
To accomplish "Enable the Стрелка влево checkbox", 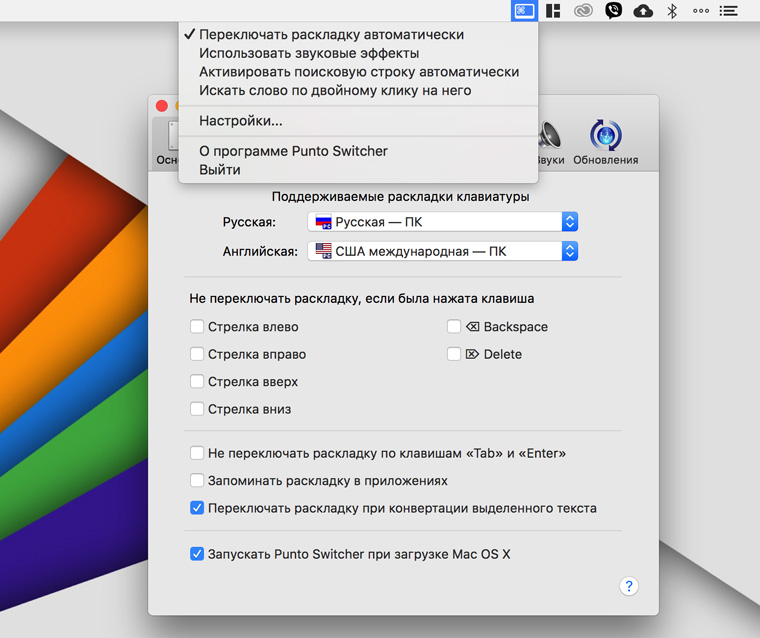I will pyautogui.click(x=198, y=327).
